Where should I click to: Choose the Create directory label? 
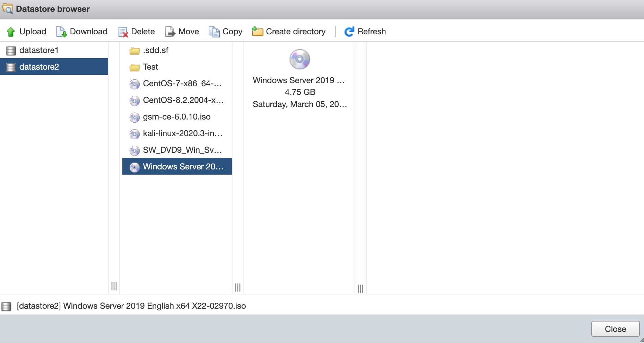tap(296, 32)
